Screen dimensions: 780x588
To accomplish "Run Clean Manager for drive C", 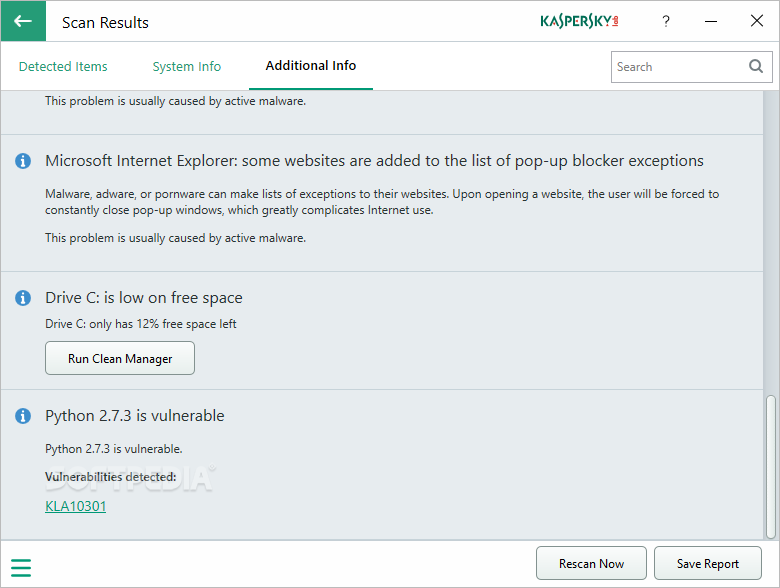I will [x=120, y=358].
